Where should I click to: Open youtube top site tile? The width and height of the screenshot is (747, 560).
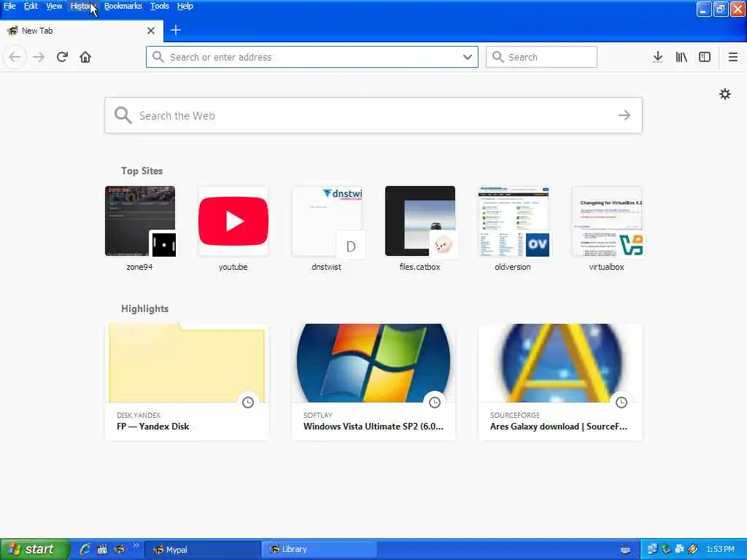(233, 221)
